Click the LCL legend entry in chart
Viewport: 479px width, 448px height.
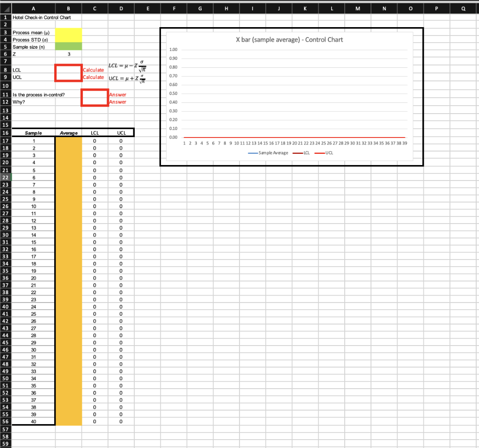[301, 153]
